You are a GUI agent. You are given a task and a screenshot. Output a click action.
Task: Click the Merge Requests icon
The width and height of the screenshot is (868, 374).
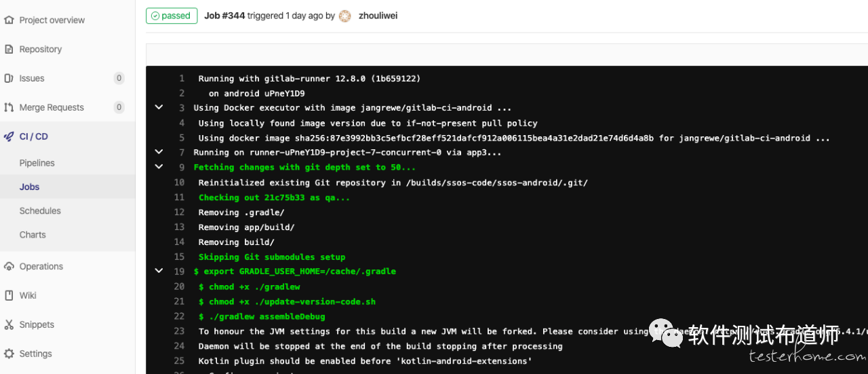coord(9,107)
